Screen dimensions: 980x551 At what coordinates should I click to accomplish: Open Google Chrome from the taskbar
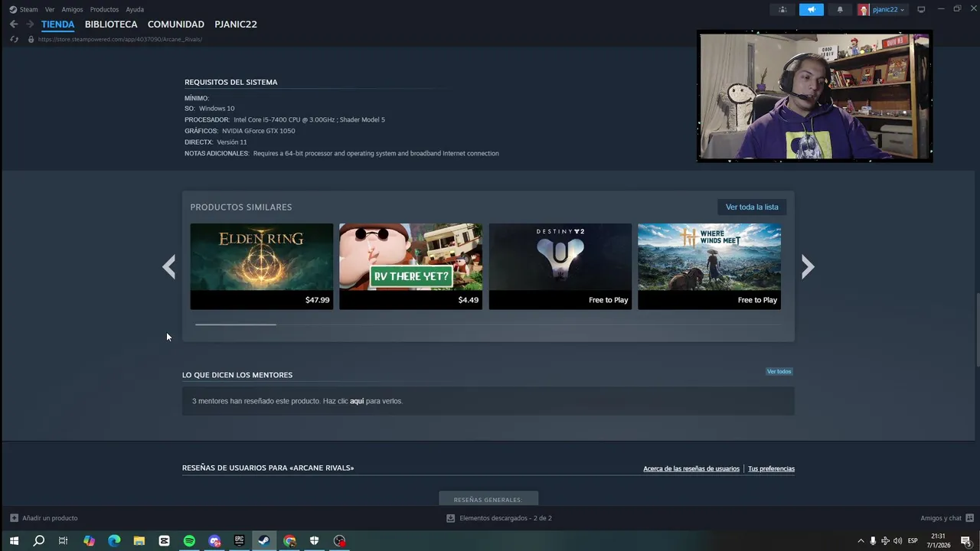point(289,541)
